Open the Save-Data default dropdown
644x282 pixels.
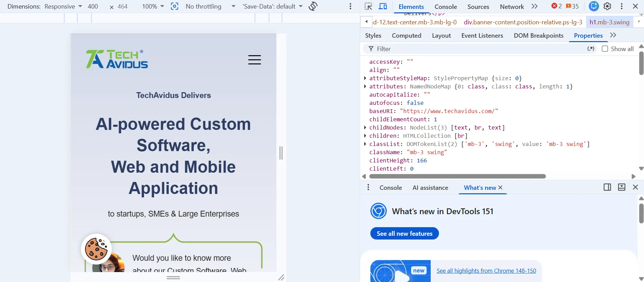pos(272,7)
